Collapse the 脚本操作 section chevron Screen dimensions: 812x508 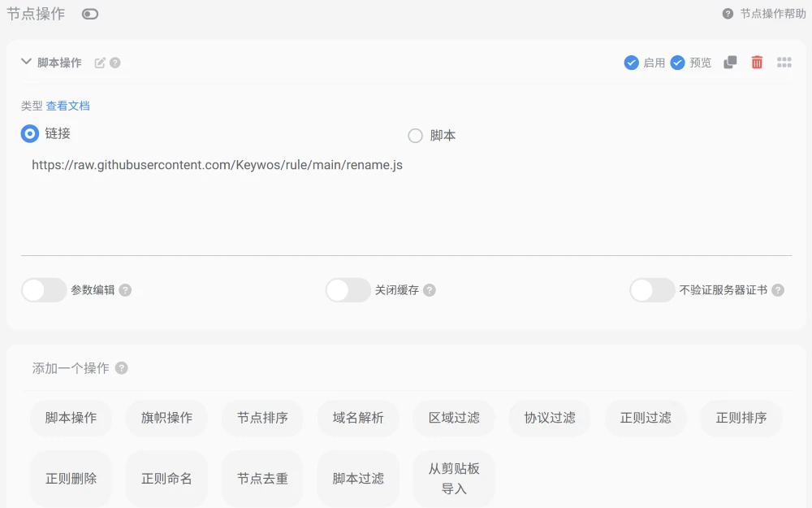pos(26,62)
